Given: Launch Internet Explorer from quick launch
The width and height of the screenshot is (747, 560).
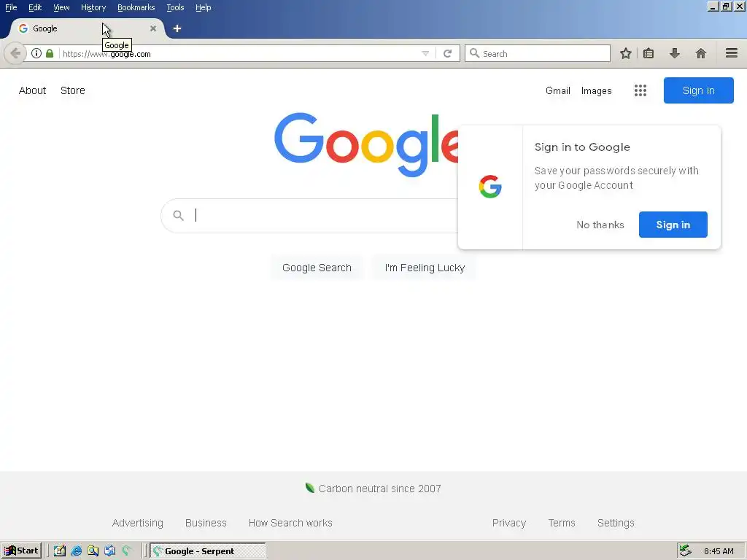Looking at the screenshot, I should (x=76, y=551).
